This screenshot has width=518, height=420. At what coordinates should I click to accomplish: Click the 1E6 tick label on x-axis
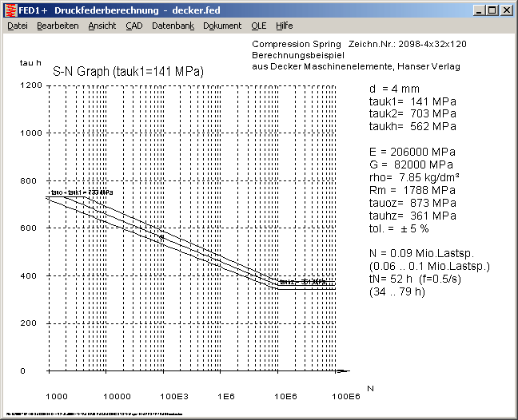tap(226, 396)
